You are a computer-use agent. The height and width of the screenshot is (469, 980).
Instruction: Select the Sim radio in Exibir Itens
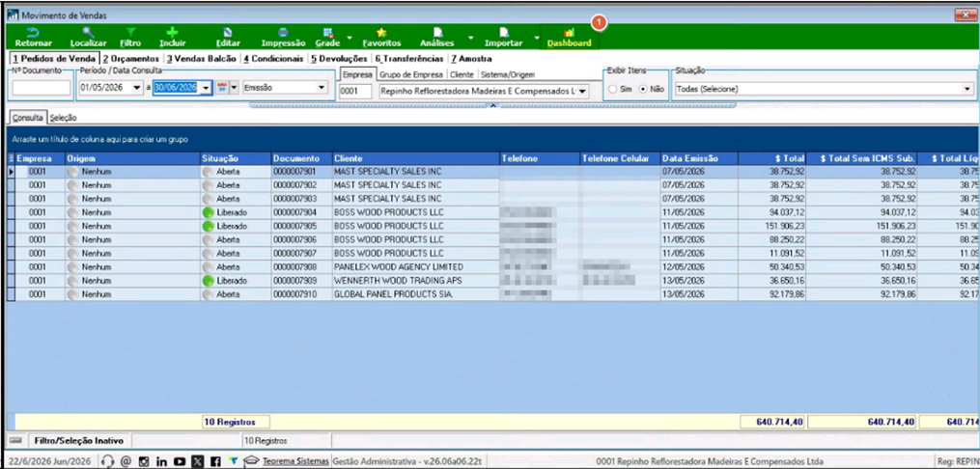(x=614, y=90)
